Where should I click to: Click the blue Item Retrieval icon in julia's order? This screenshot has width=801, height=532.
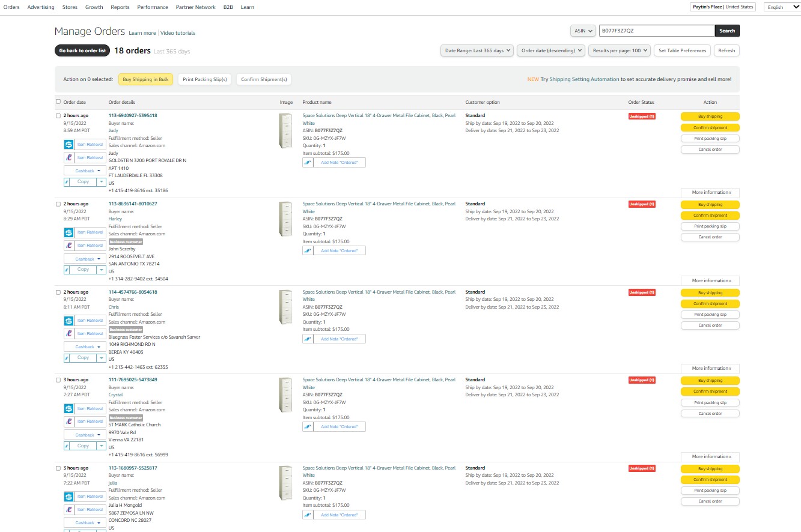click(x=69, y=497)
